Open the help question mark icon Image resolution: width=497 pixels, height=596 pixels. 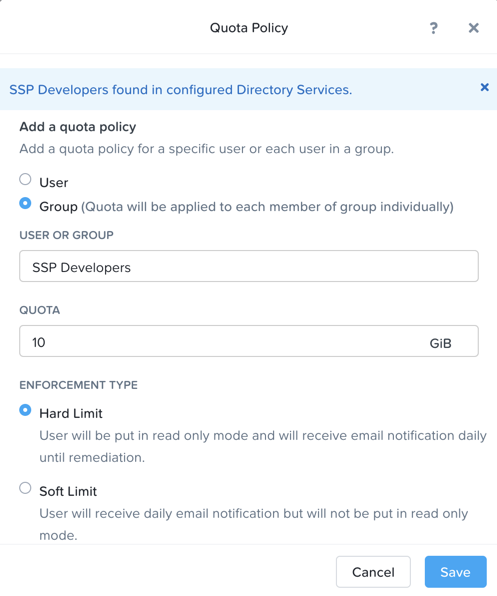pos(434,28)
